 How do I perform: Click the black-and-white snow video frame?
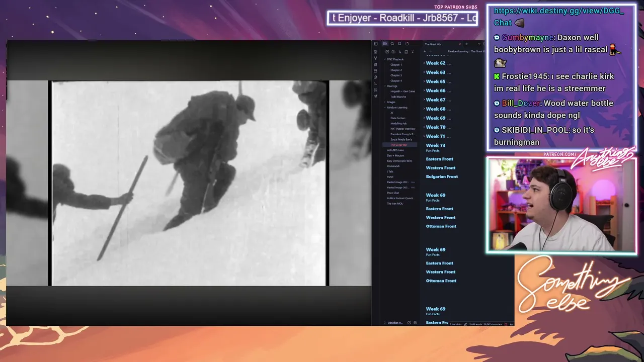189,183
